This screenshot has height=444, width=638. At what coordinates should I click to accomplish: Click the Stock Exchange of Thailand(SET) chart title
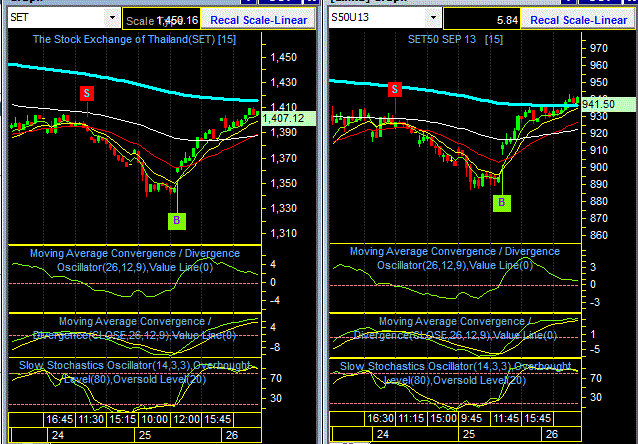tap(134, 39)
